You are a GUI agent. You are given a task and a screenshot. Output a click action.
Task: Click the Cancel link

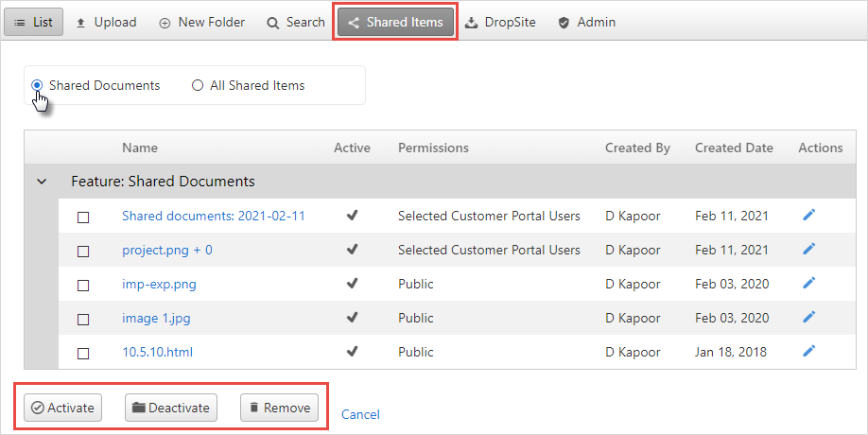[360, 414]
